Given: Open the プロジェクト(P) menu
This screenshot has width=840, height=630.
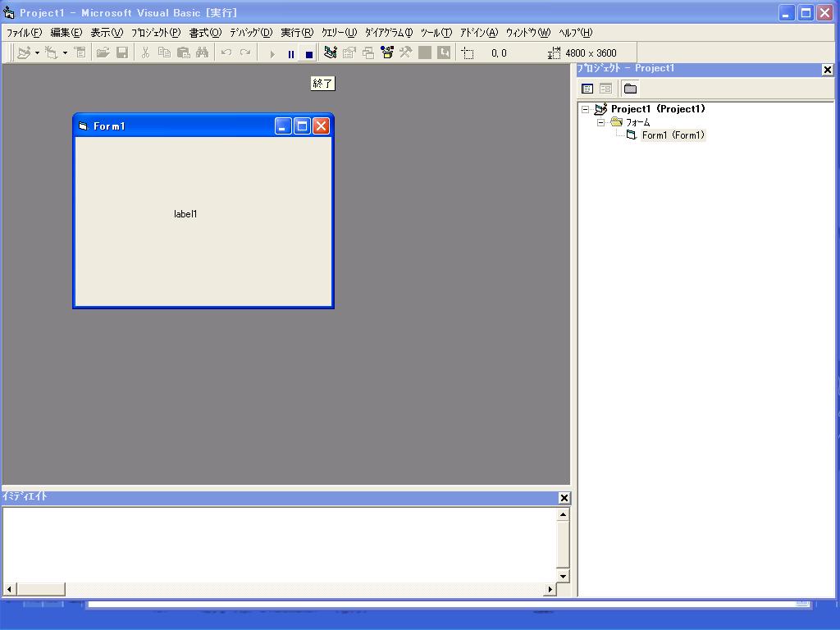Looking at the screenshot, I should pos(156,33).
